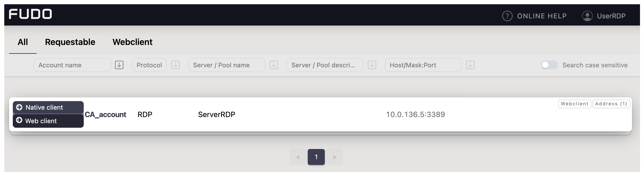
Task: Click the Search case sensitive label
Action: (x=595, y=65)
